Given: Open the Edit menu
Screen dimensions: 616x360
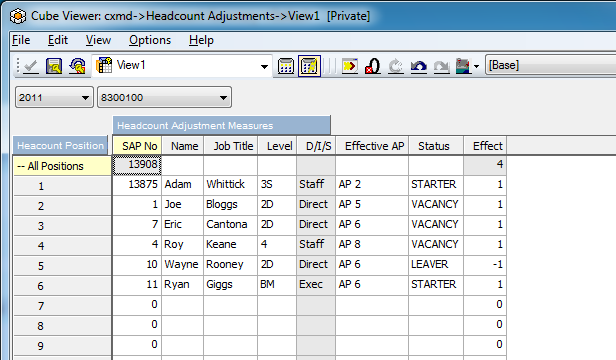Looking at the screenshot, I should click(x=58, y=40).
